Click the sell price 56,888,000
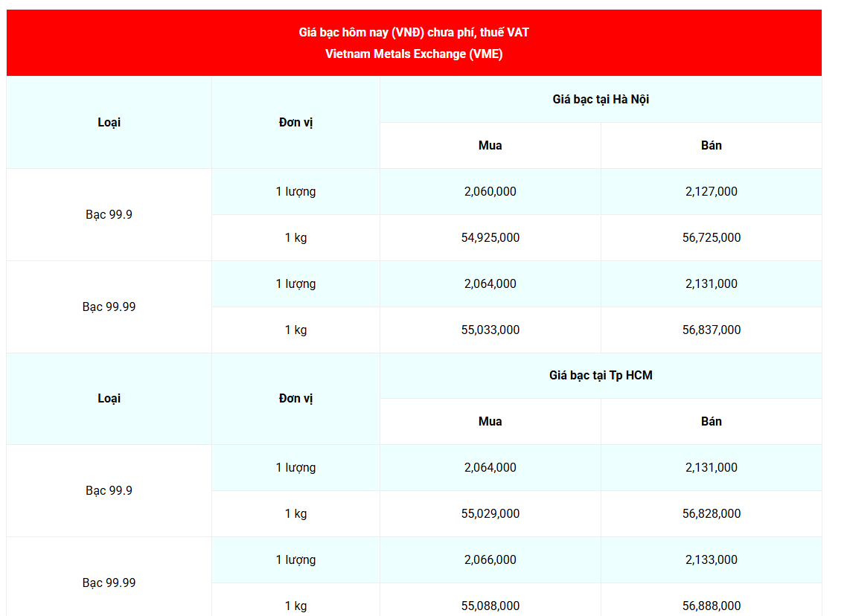 point(711,606)
